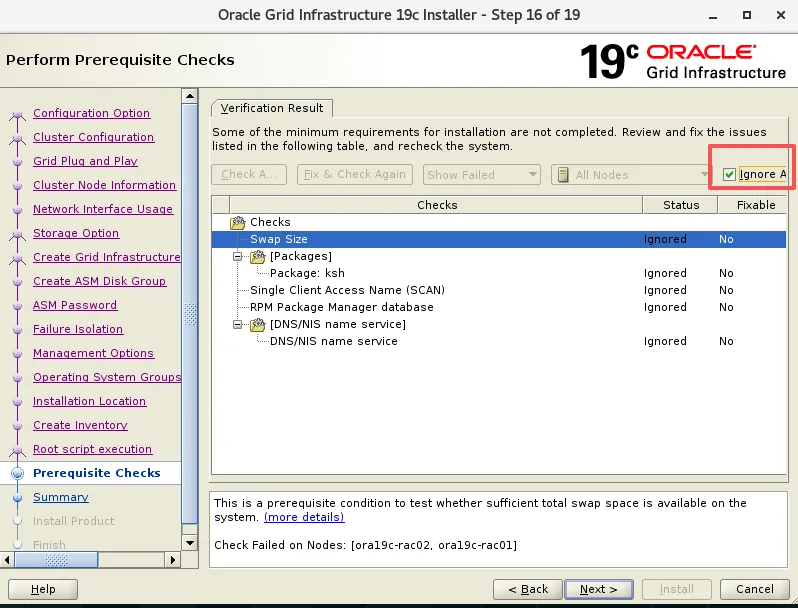The width and height of the screenshot is (798, 608).
Task: Go to ASM Password step
Action: 75,305
